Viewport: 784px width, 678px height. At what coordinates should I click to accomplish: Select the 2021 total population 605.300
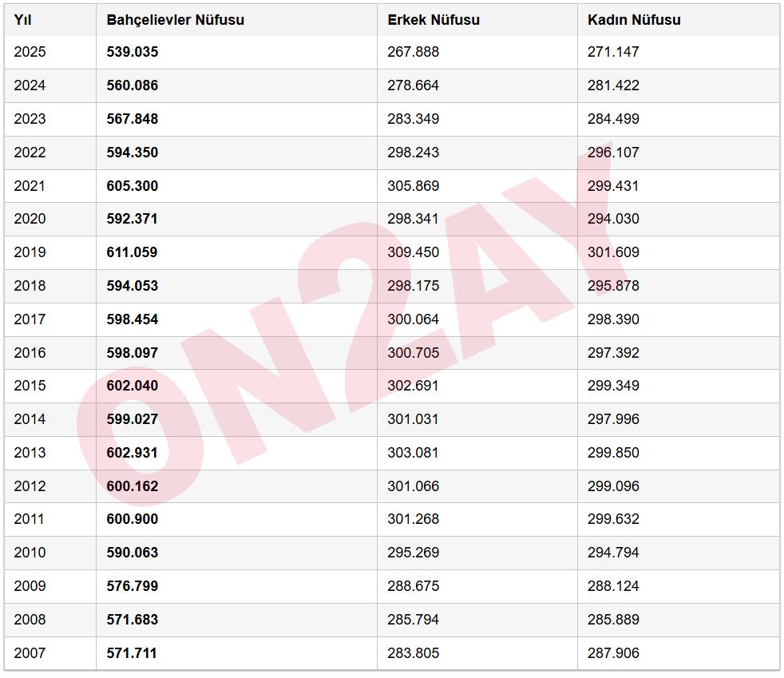pyautogui.click(x=132, y=186)
